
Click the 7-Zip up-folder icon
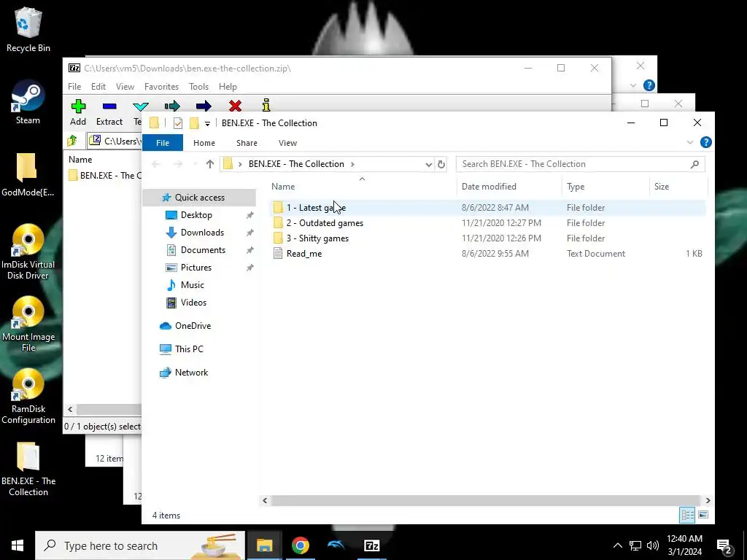click(72, 141)
